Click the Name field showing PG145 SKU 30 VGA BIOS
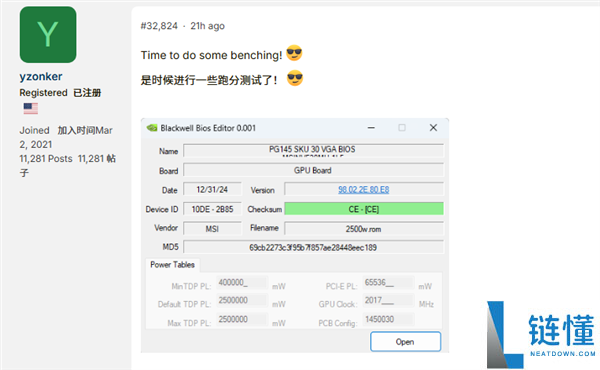This screenshot has width=600, height=370. coord(313,150)
